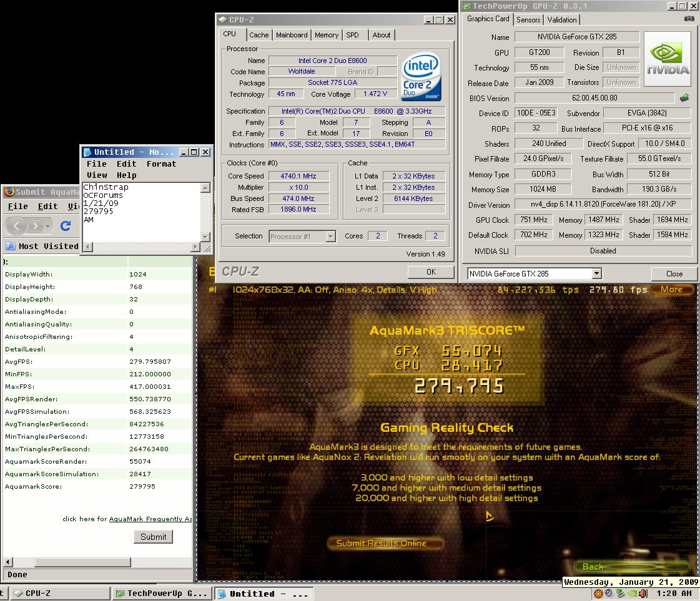Screen dimensions: 700x601
Task: Click the Firefox forward arrow button
Action: (x=36, y=226)
